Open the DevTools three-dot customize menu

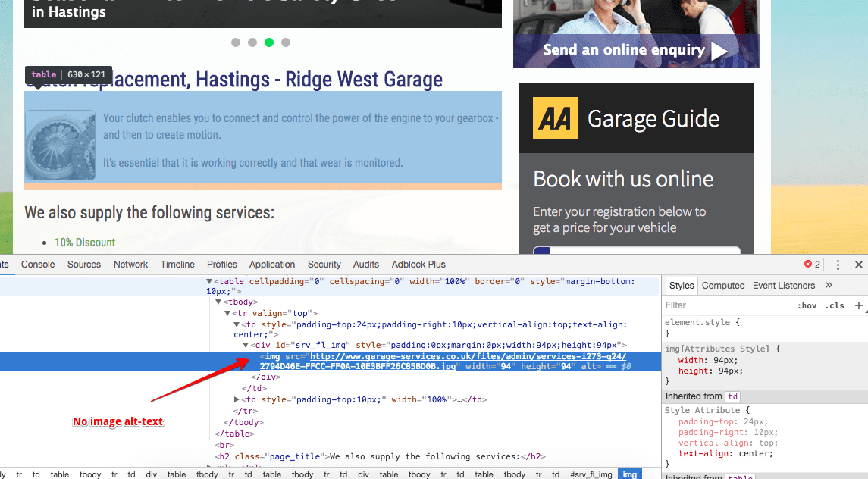(838, 265)
